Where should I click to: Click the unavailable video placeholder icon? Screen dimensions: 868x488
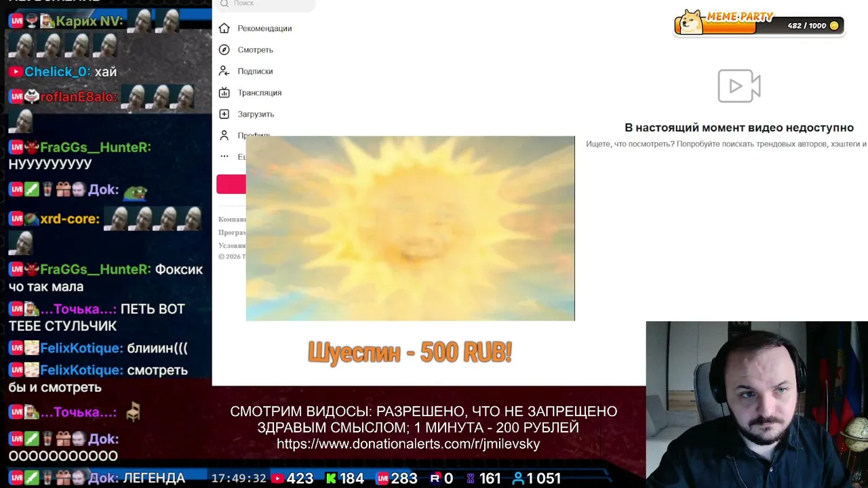[739, 86]
